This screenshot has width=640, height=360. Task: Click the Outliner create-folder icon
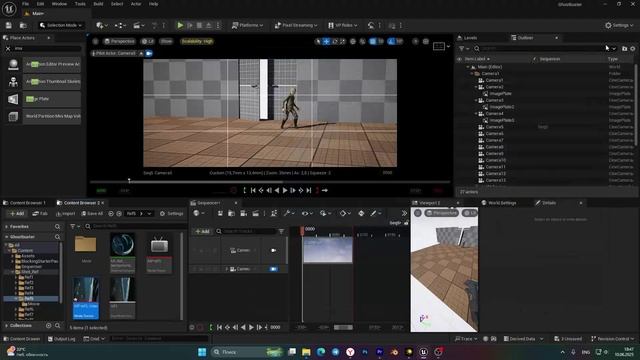(x=624, y=49)
